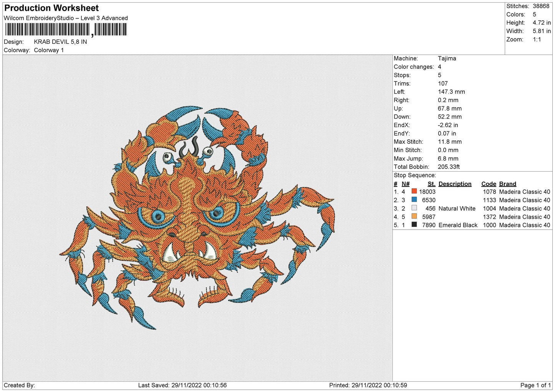Click the 'N#' column header
Viewport: 555px width, 392px height.
406,184
